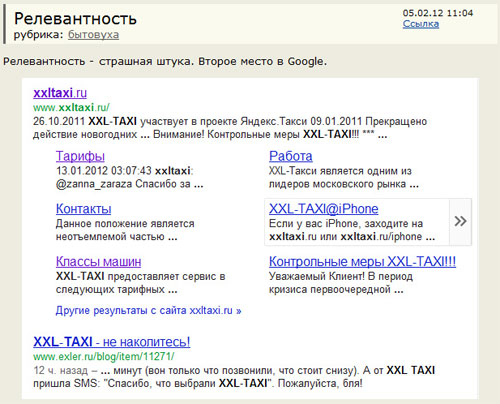500x404 pixels.
Task: Expand preview with the double-chevron arrow
Action: click(x=460, y=221)
